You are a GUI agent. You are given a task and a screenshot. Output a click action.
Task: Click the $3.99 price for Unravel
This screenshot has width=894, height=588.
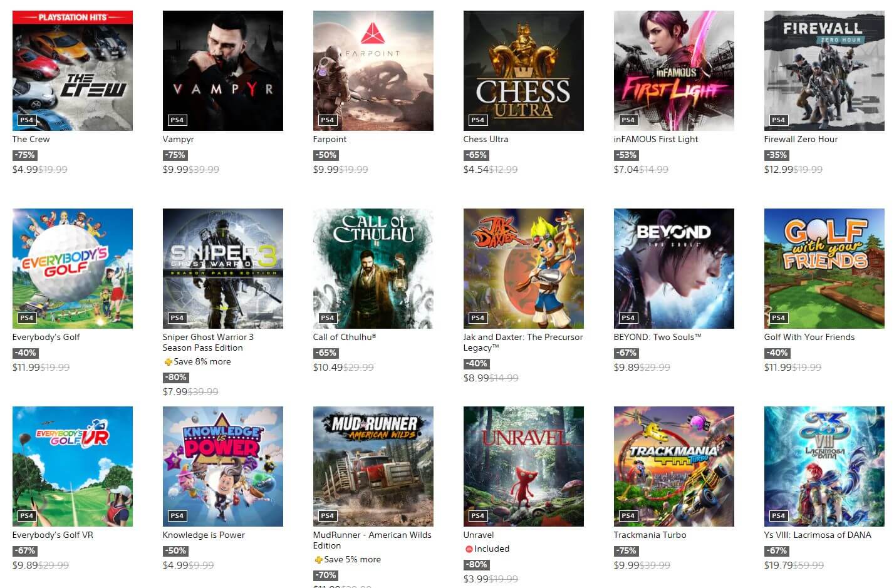click(476, 579)
